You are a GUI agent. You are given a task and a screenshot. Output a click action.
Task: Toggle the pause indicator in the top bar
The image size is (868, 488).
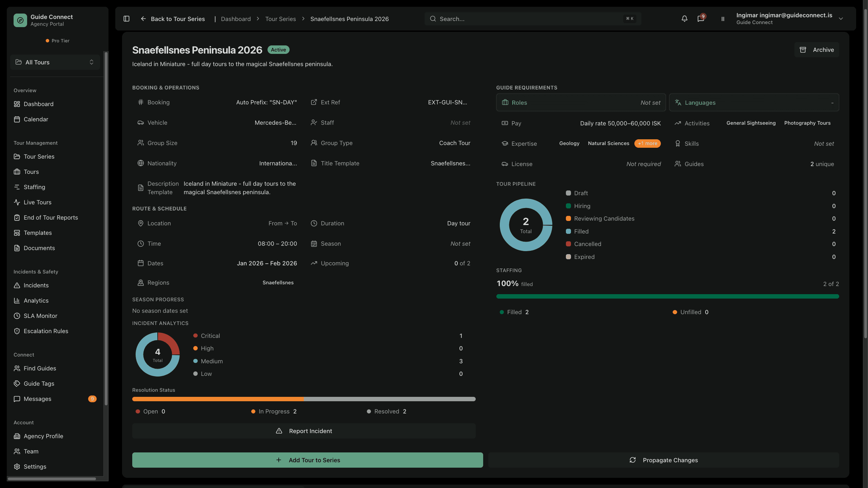point(723,19)
